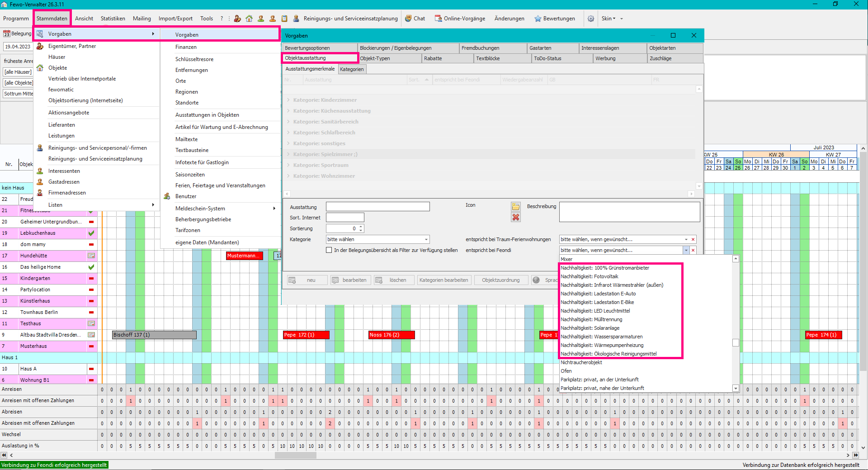Click the home/house toolbar icon
Image resolution: width=868 pixels, height=470 pixels.
(x=249, y=19)
